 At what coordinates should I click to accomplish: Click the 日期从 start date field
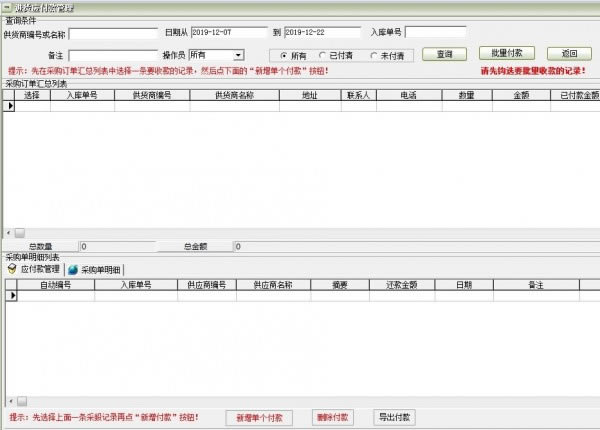pos(228,33)
